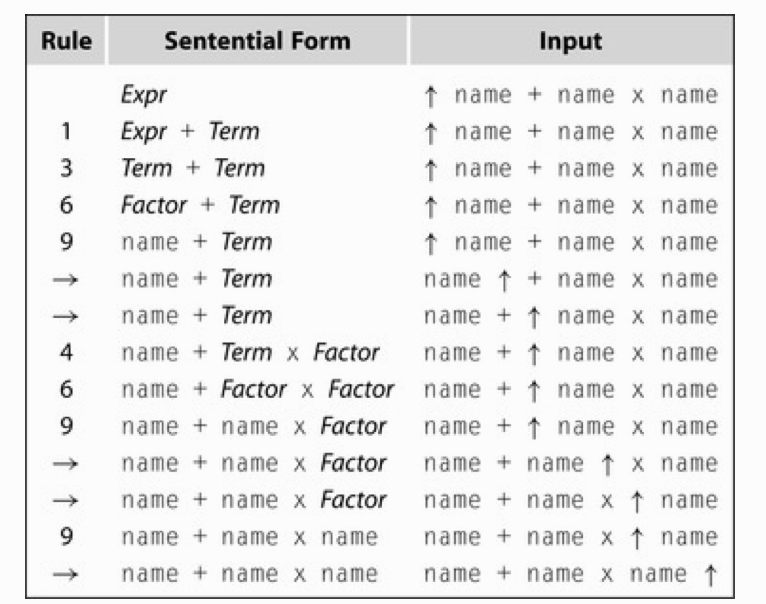Click rule number 1 in Rule column
Screen dimensions: 766x604
tap(66, 131)
